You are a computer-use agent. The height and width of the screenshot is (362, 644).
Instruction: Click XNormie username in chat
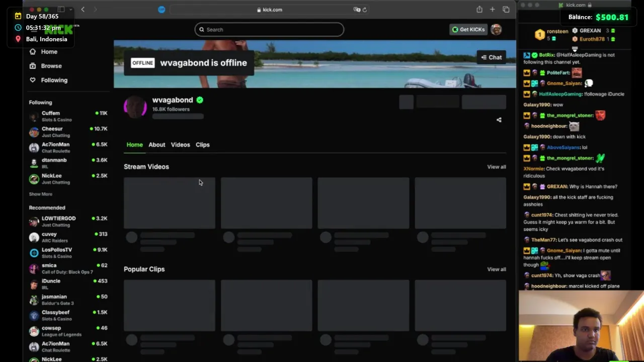tap(534, 169)
